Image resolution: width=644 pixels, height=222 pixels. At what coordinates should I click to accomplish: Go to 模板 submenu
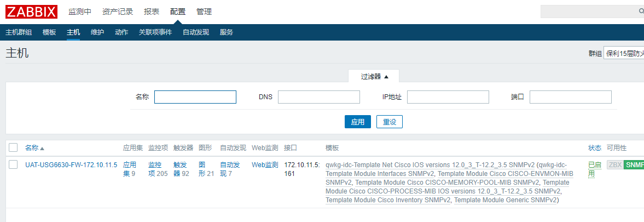[49, 32]
